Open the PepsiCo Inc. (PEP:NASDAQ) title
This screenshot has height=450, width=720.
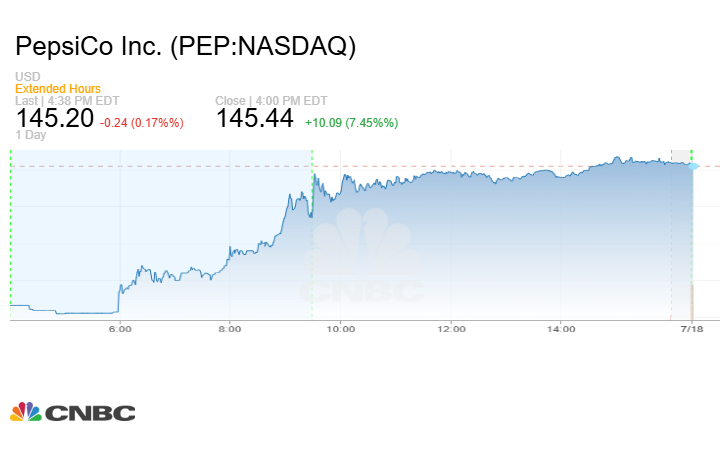[186, 47]
